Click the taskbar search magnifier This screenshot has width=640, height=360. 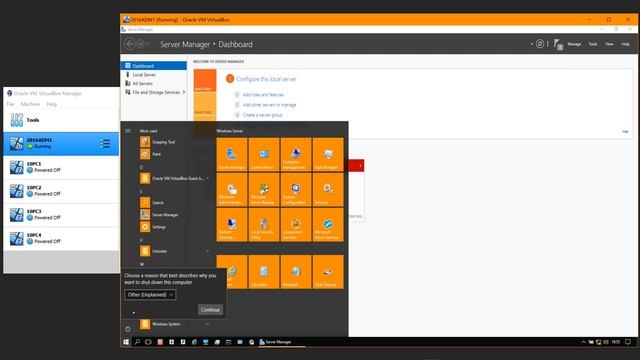[x=137, y=342]
